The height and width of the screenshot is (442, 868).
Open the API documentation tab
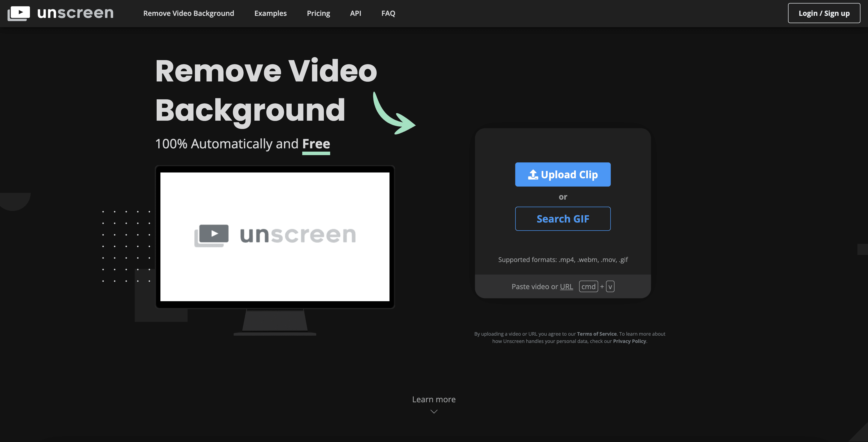pyautogui.click(x=356, y=13)
